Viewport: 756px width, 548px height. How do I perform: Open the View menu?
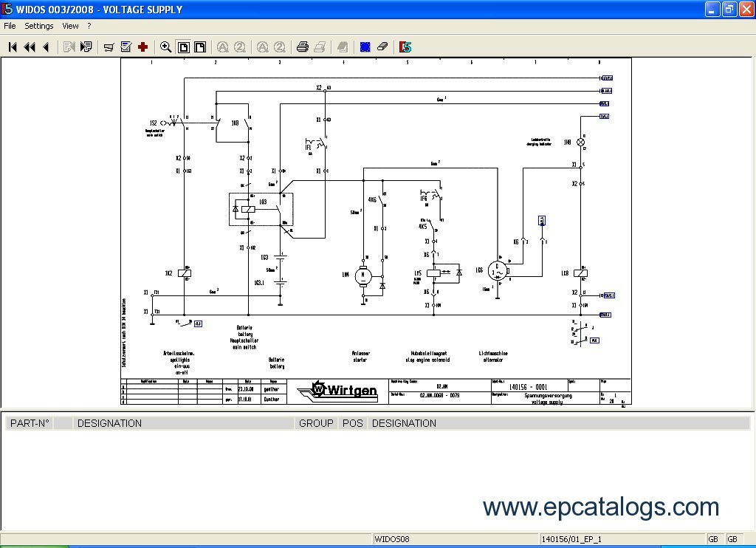[70, 26]
